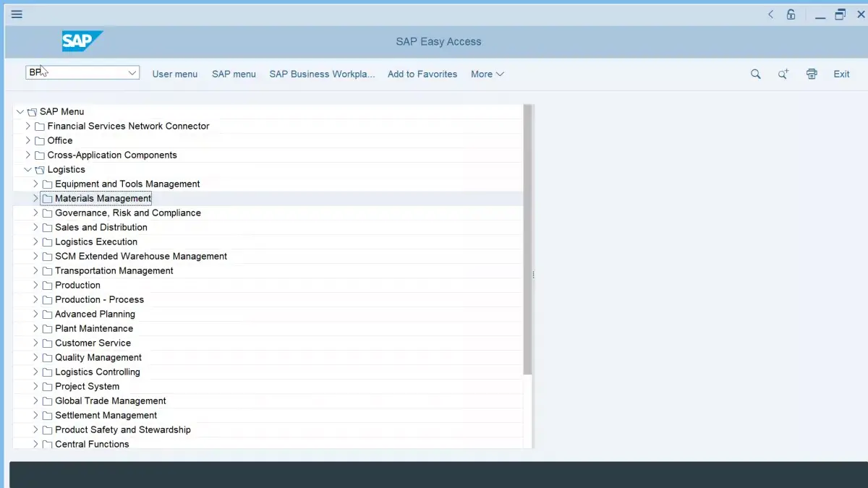Expand Cross-Application Components node
The image size is (868, 488).
click(x=28, y=155)
